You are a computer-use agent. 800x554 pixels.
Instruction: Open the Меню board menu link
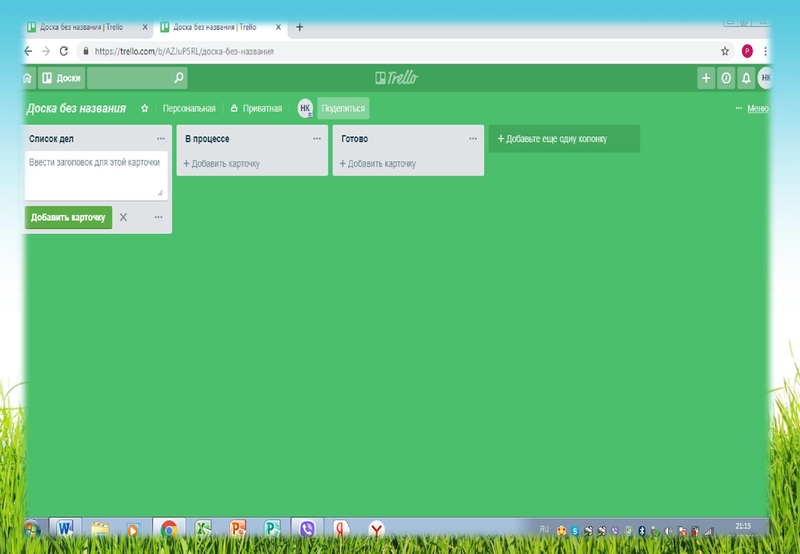tap(757, 108)
